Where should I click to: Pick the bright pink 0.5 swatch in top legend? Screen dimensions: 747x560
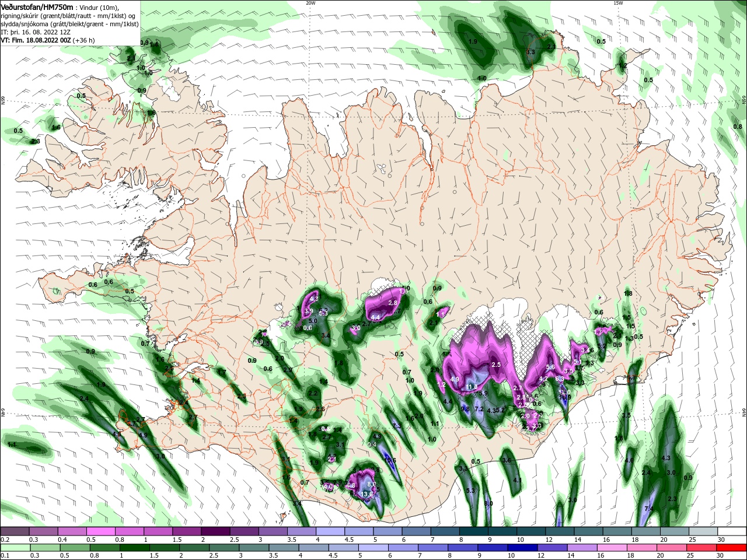pyautogui.click(x=100, y=531)
